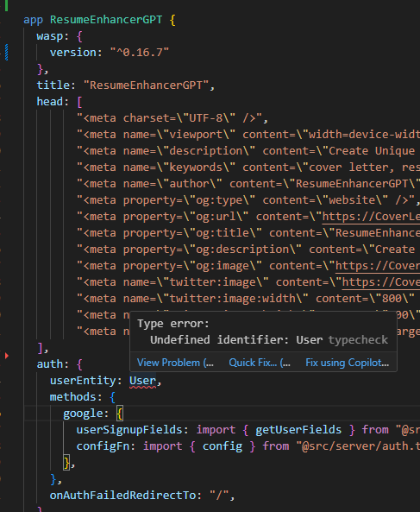Open the og:url https://CoverLe link

click(371, 217)
